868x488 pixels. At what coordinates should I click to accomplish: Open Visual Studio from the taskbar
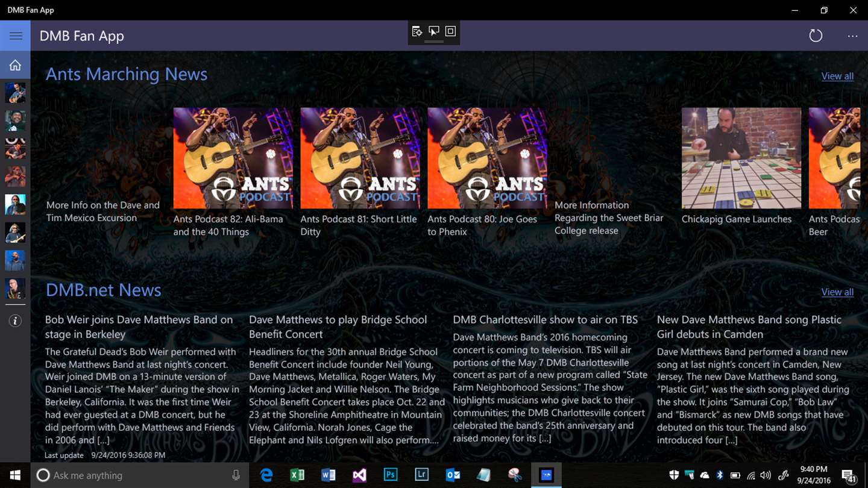[x=359, y=475]
